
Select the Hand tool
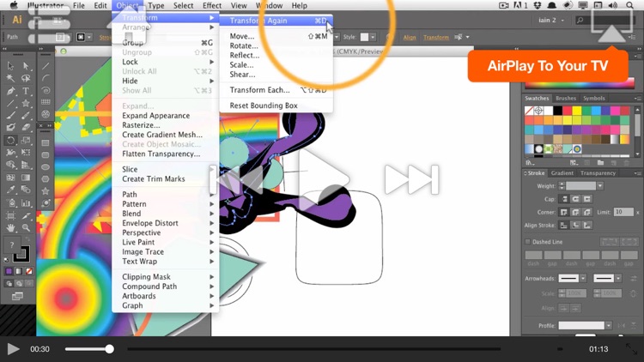[x=10, y=227]
